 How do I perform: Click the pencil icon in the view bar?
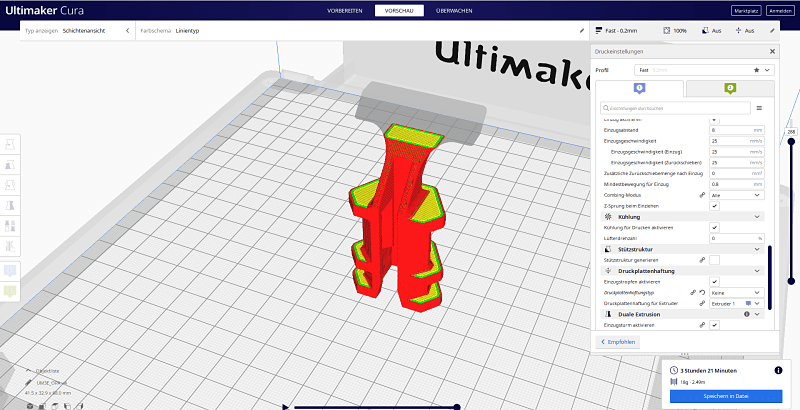[x=582, y=31]
